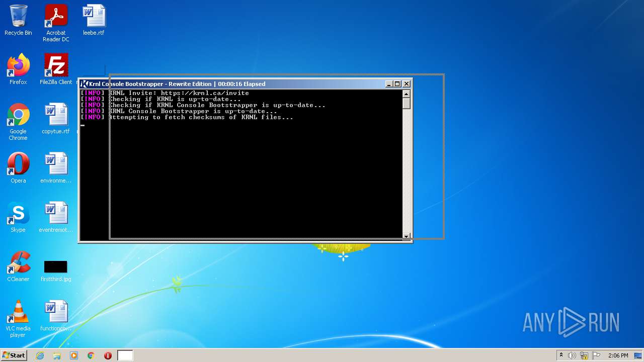Open the FileZilla Client shortcut
The image size is (644, 362).
point(56,69)
